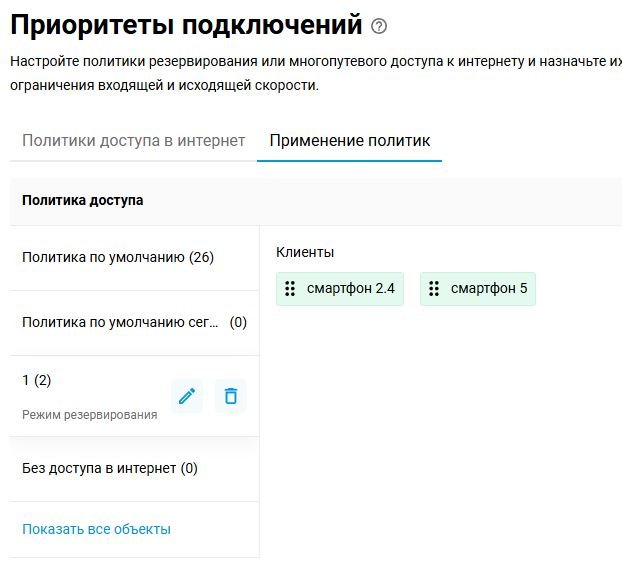
Task: Switch to the Политики доступа в интернет tab
Action: pyautogui.click(x=133, y=140)
